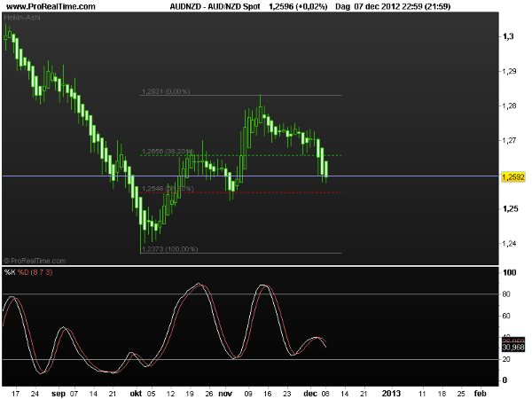Image resolution: width=532 pixels, height=399 pixels.
Task: Select the AUDNZD - AUD/NZD Spot title
Action: click(215, 6)
